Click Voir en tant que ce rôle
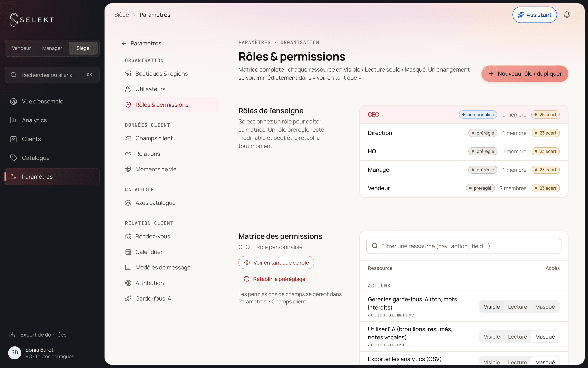This screenshot has width=588, height=368. click(276, 263)
